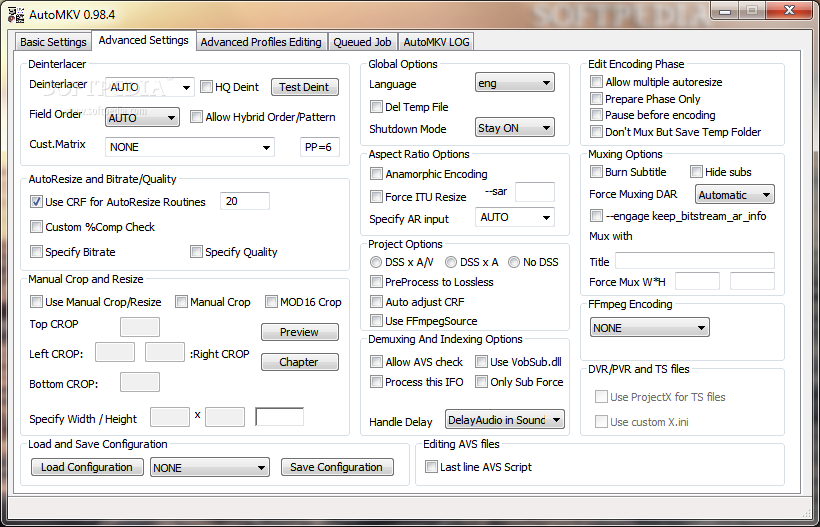
Task: Click the CRF value field showing 20
Action: (x=245, y=201)
